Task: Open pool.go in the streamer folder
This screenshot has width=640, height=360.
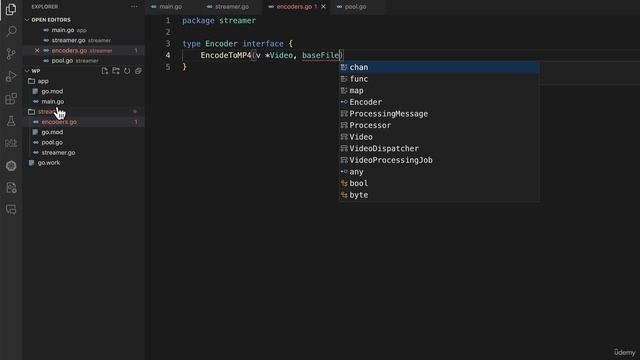Action: point(52,142)
